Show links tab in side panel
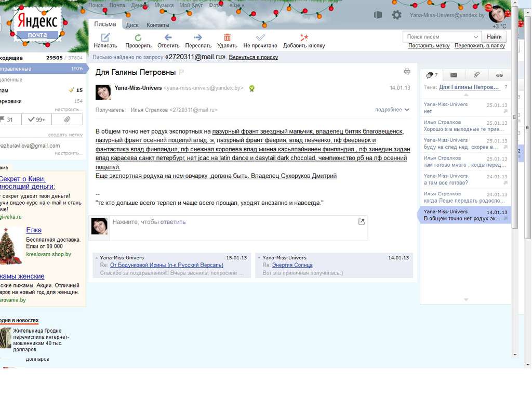Viewport: 532px width, 409px height. pos(499,75)
